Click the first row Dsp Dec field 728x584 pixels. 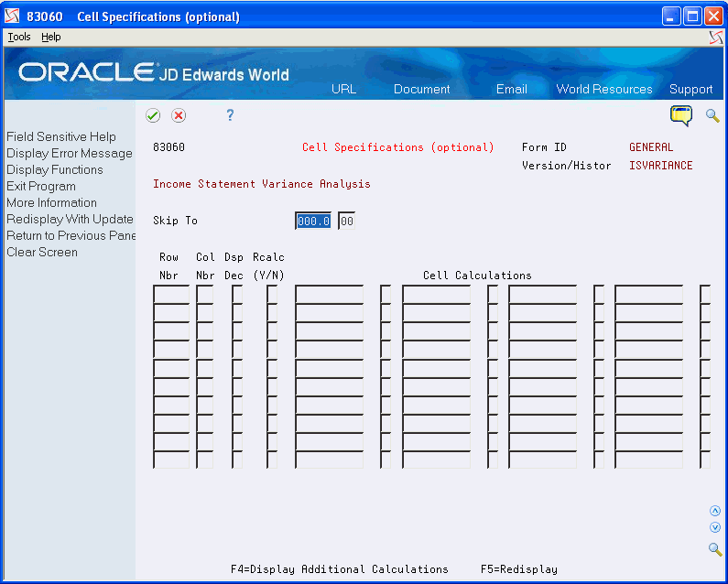237,295
